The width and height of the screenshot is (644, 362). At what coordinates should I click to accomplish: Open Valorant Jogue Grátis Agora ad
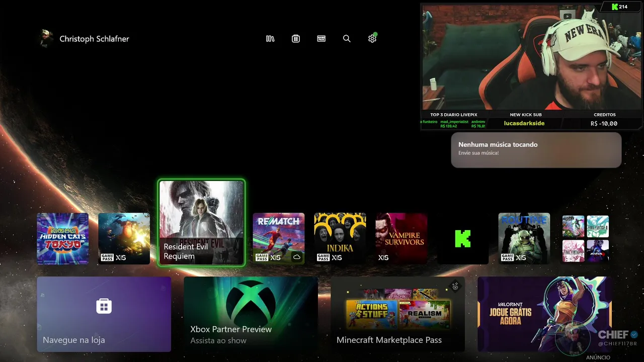[544, 314]
